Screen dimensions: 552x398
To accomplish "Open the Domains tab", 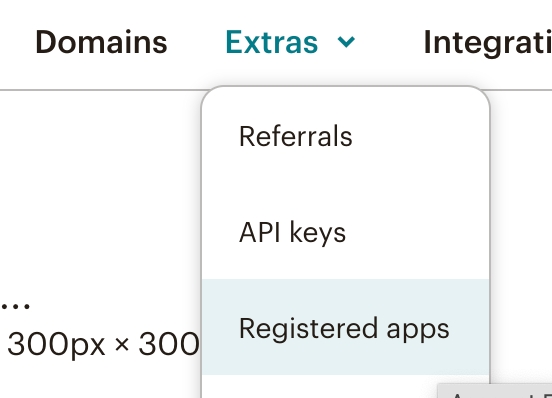I will pyautogui.click(x=101, y=42).
